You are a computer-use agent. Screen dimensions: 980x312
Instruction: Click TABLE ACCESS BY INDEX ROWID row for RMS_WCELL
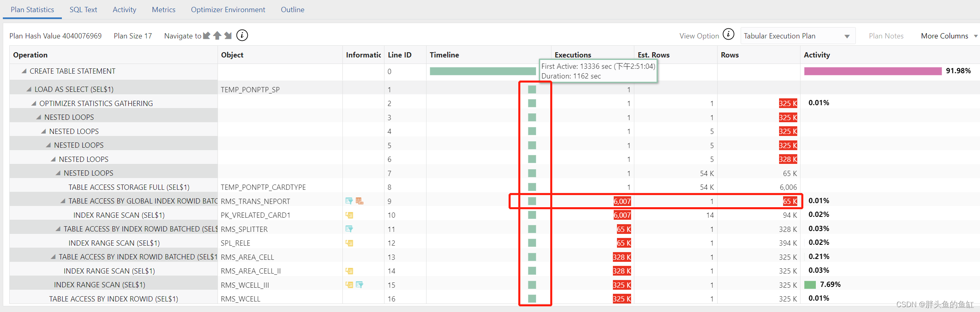pos(114,299)
